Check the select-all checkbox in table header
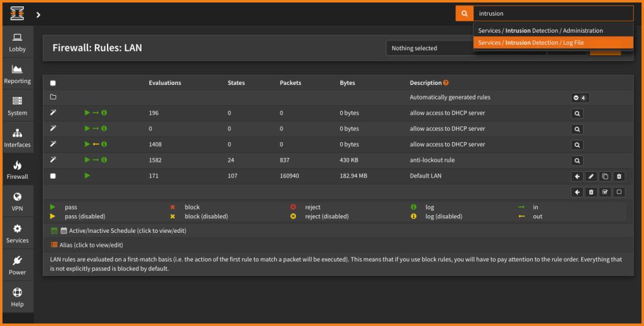 (x=53, y=83)
